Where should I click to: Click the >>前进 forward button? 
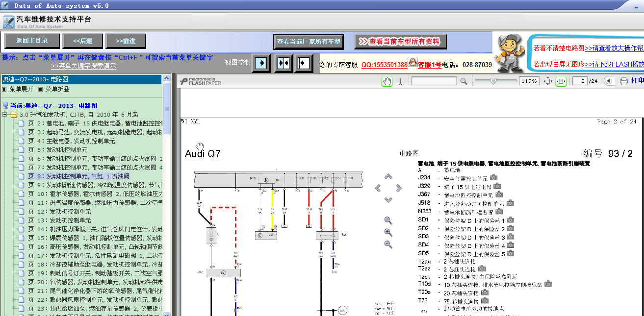(126, 41)
